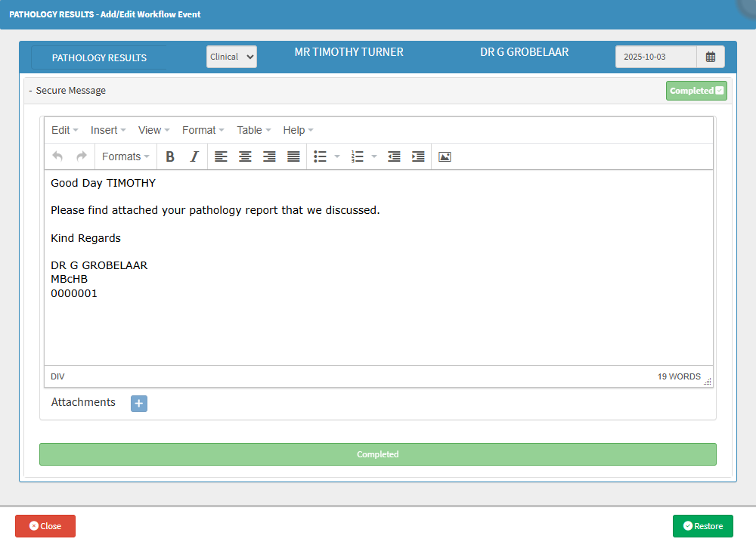The image size is (756, 545).
Task: Click the PATHOLOGY RESULTS header button
Action: click(x=99, y=57)
